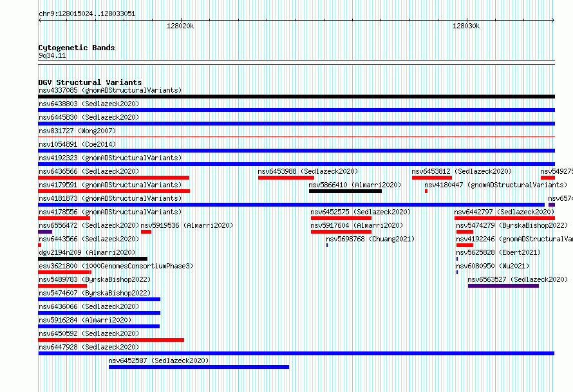This screenshot has width=573, height=392.
Task: Click nsv6452587 (Sedlazeck2020) label
Action: pyautogui.click(x=158, y=360)
